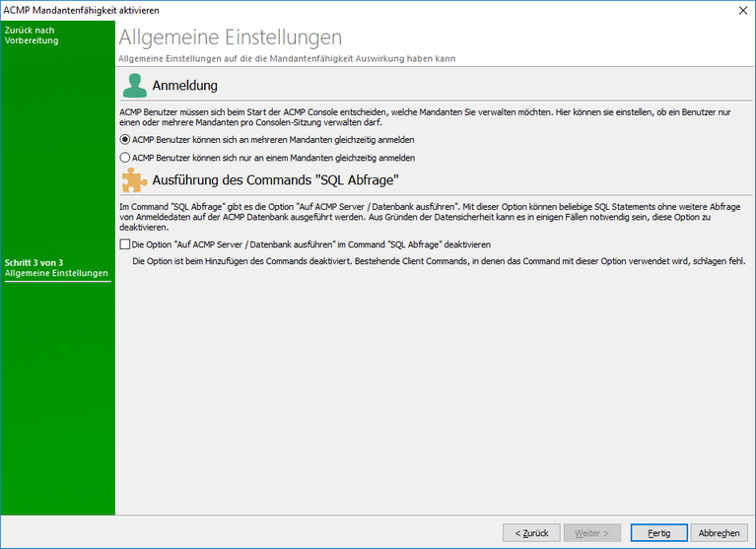
Task: Cancel the wizard via Abbrechen
Action: tap(720, 532)
